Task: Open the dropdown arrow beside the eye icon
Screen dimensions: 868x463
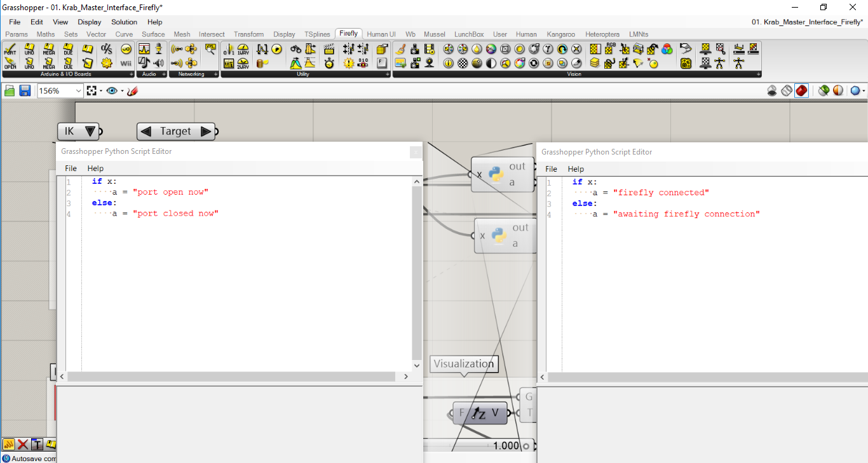Action: [122, 92]
